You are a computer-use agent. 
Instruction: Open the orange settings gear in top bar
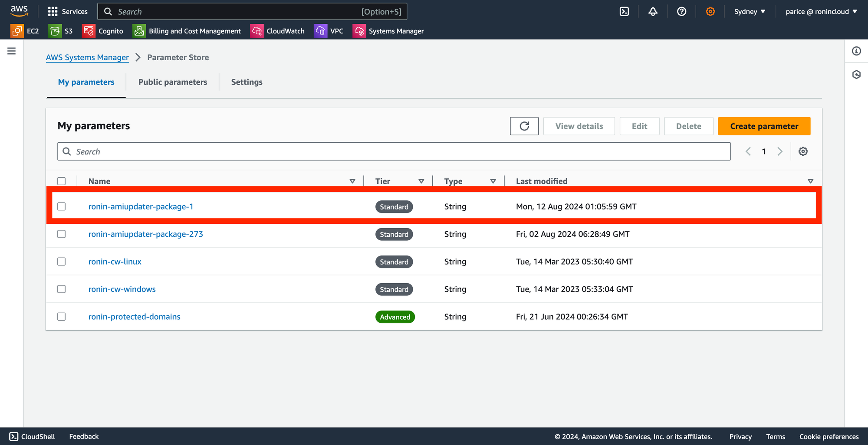click(x=710, y=12)
